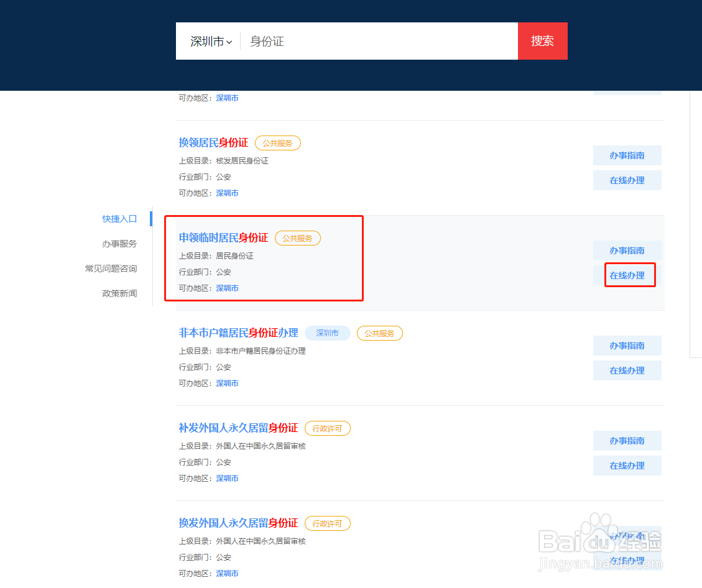
Task: Open the 换发外国人永久居留身份证 result title
Action: (239, 523)
